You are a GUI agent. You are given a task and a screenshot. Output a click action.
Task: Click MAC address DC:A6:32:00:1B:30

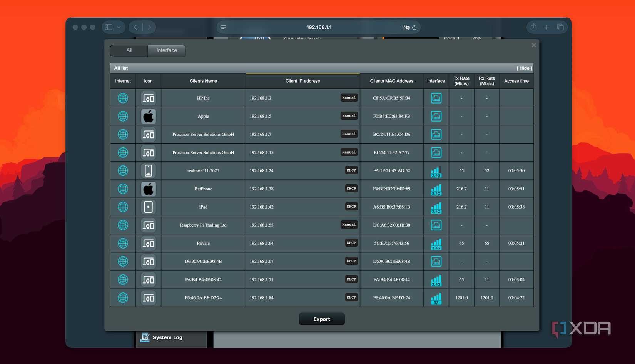tap(391, 225)
